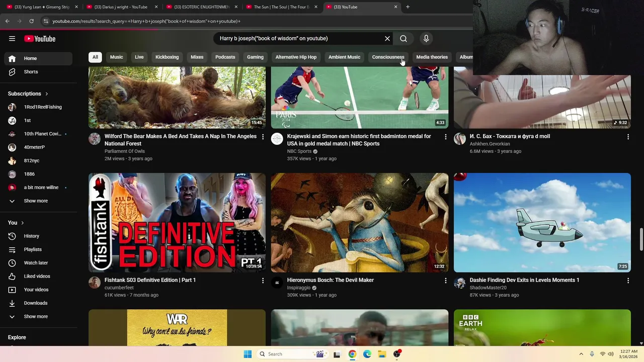This screenshot has height=362, width=644.
Task: Open Downloads in the sidebar
Action: coord(38,303)
